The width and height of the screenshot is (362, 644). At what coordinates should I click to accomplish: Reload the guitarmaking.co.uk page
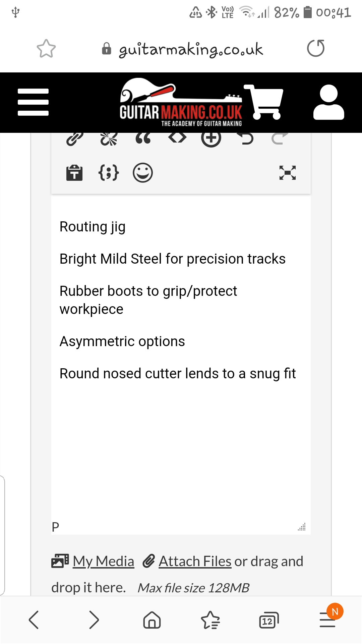(x=316, y=48)
